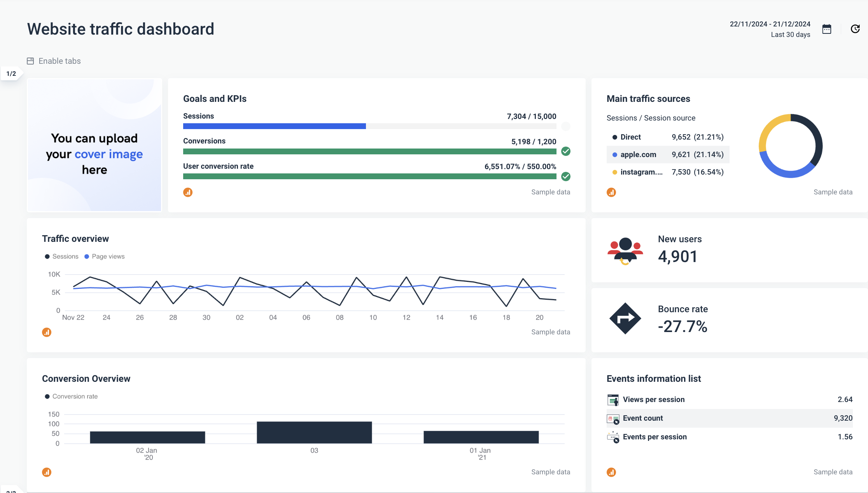
Task: Click the Bounce rate arrow diamond icon
Action: pyautogui.click(x=625, y=318)
